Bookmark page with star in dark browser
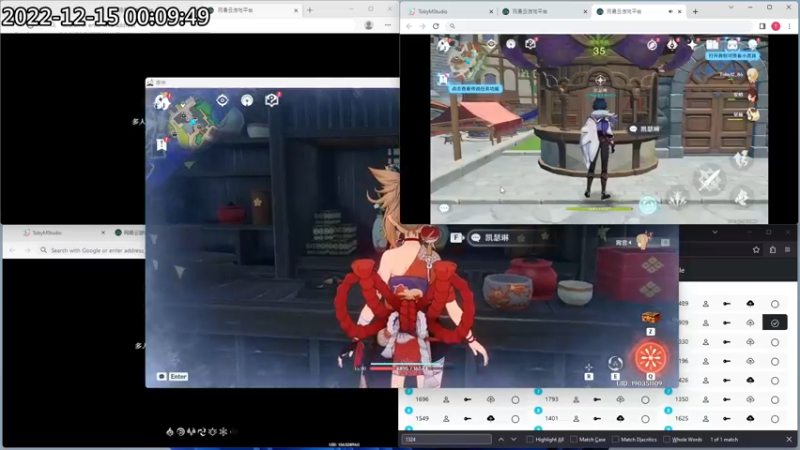The width and height of the screenshot is (800, 450). coord(756,249)
